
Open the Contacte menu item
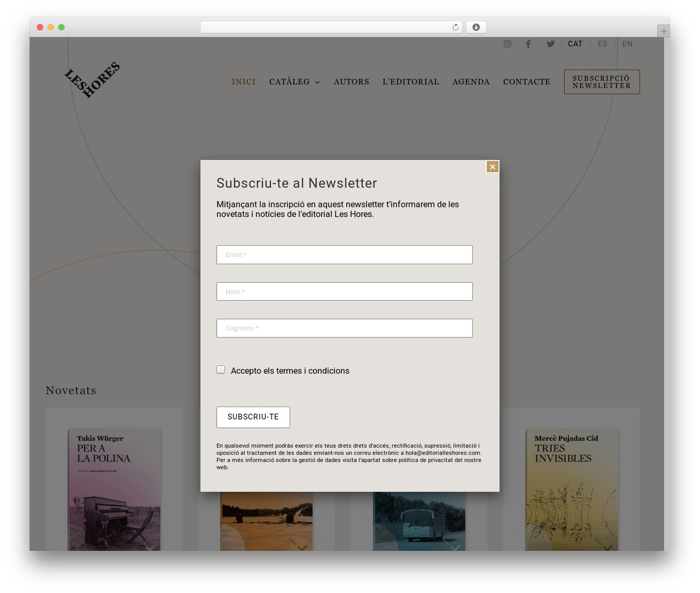(x=527, y=82)
